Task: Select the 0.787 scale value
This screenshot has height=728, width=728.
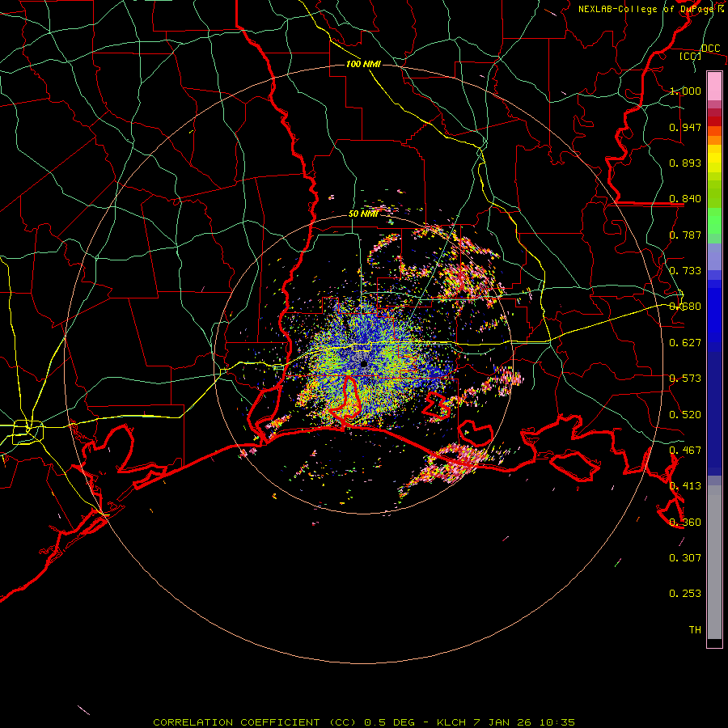Action: [685, 235]
